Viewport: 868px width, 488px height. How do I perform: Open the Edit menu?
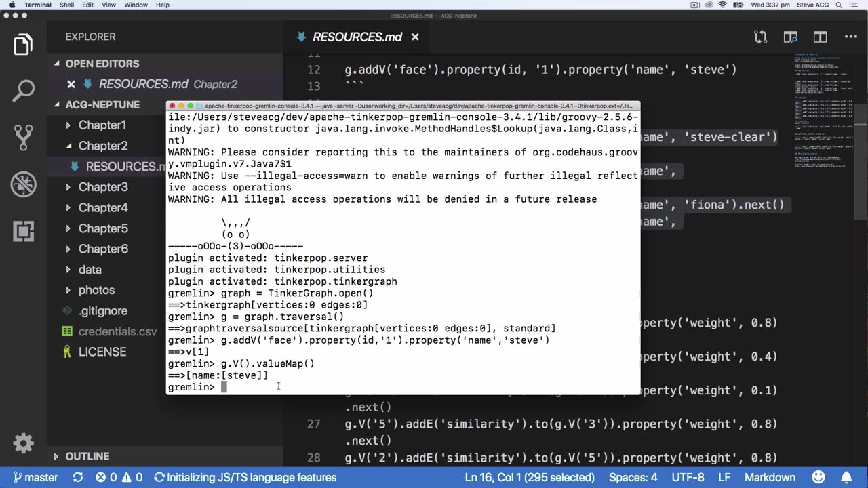tap(88, 5)
